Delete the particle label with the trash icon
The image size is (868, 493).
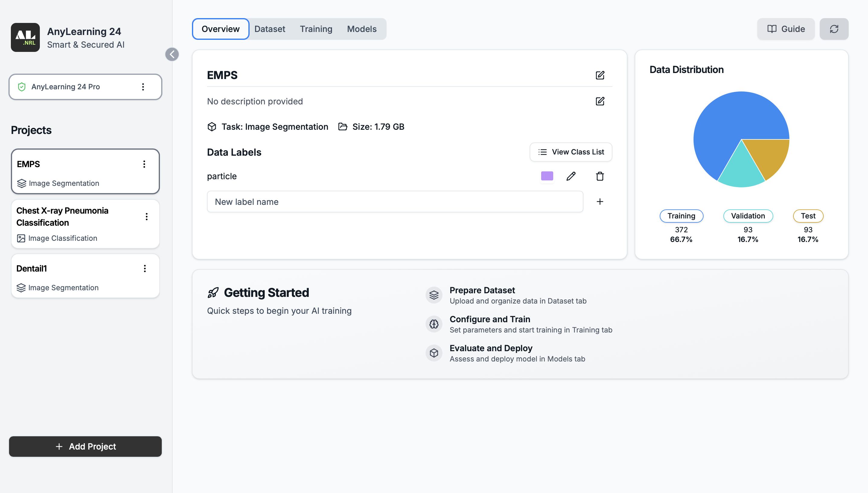coord(600,176)
